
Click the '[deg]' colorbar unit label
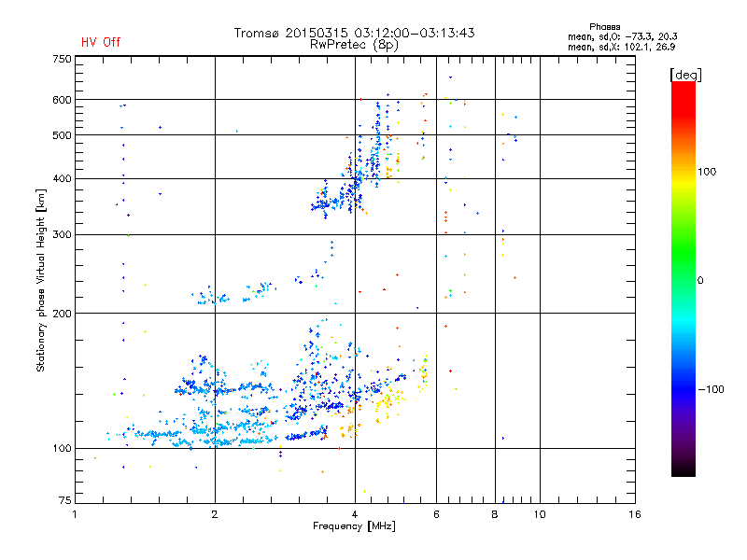click(x=685, y=75)
